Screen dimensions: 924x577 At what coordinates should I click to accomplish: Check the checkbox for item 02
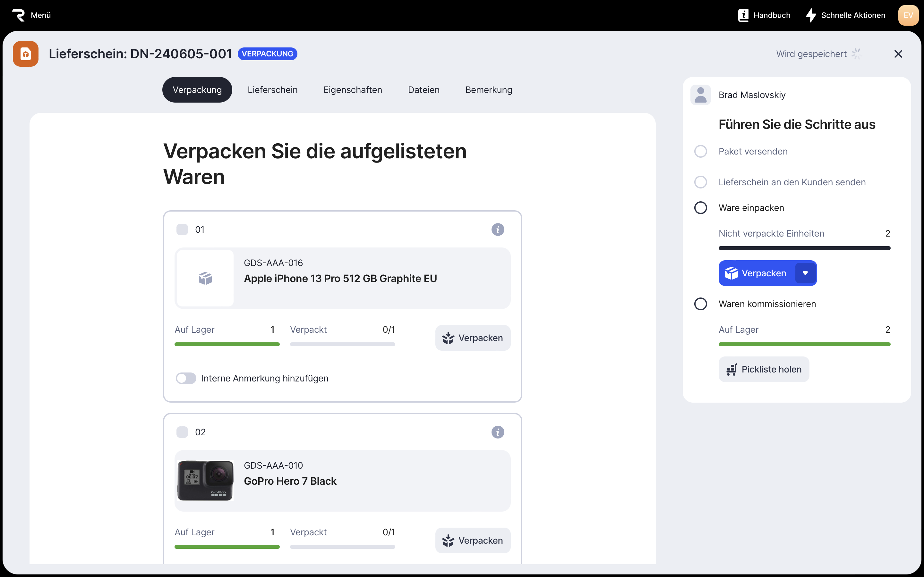tap(182, 432)
